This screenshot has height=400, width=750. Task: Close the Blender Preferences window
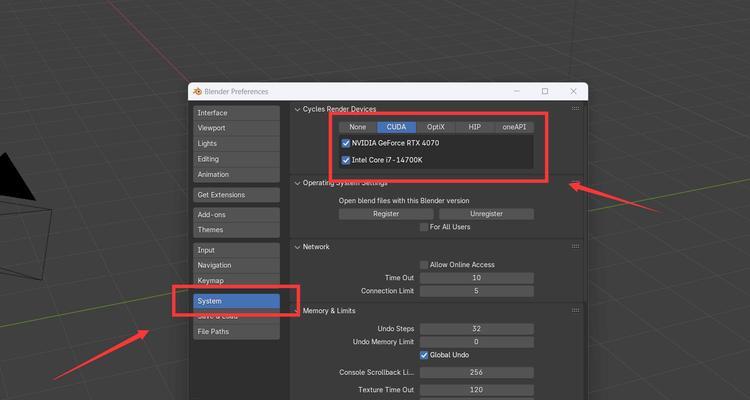pyautogui.click(x=574, y=91)
